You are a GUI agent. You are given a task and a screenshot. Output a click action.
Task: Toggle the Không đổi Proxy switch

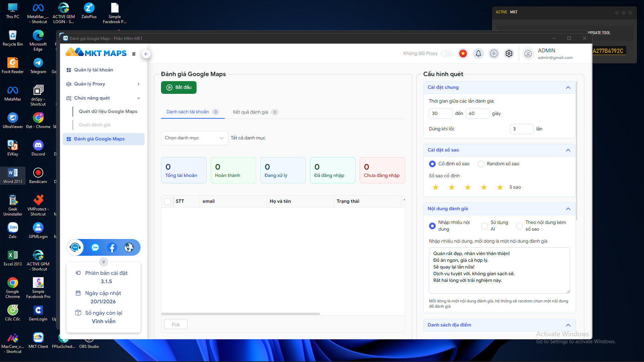click(x=447, y=54)
